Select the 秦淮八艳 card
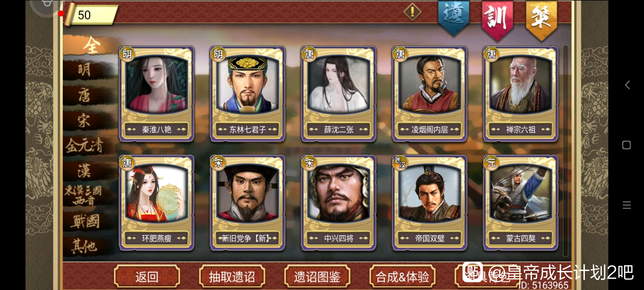Image resolution: width=644 pixels, height=290 pixels. point(156,94)
